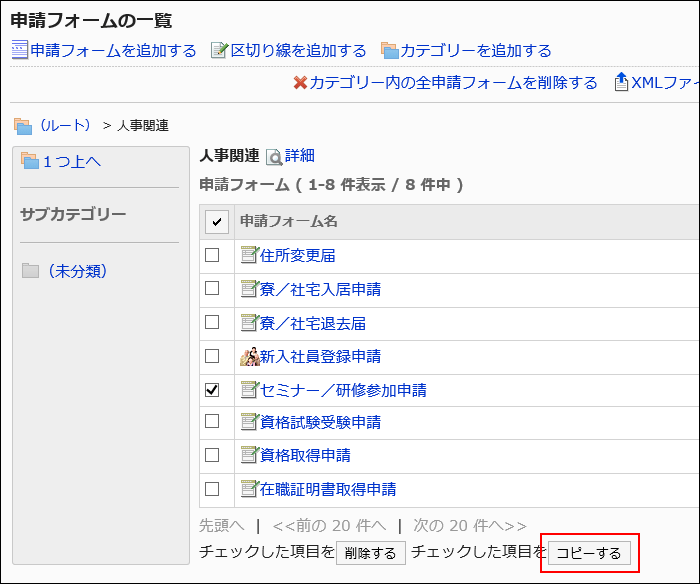The height and width of the screenshot is (584, 700).
Task: Click the folder icon beside 1つ上へ
Action: (x=30, y=161)
